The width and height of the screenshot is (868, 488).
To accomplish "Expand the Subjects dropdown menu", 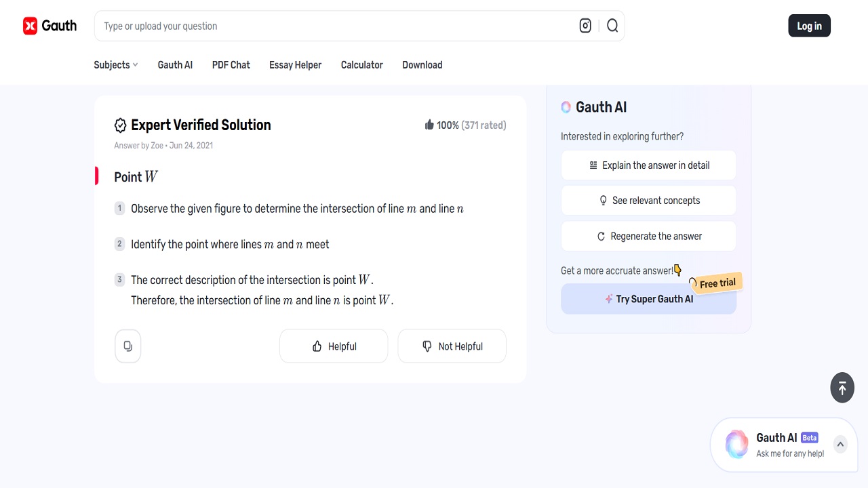I will 116,65.
